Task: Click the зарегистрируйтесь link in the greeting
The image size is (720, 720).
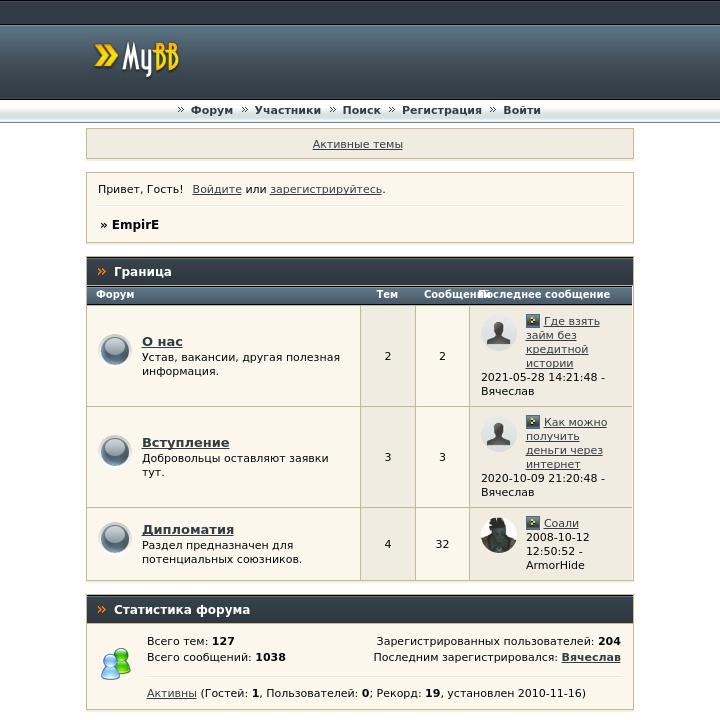Action: (x=326, y=189)
